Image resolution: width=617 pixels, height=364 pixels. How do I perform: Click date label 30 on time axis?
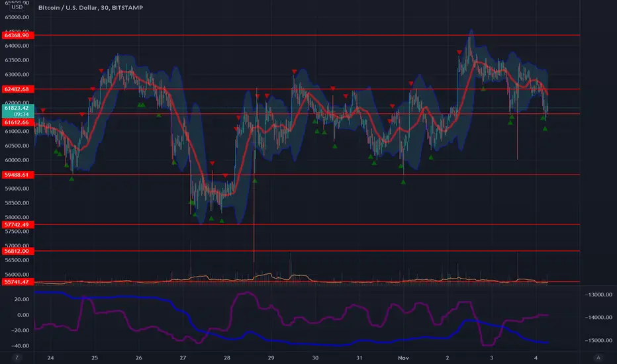click(x=315, y=358)
